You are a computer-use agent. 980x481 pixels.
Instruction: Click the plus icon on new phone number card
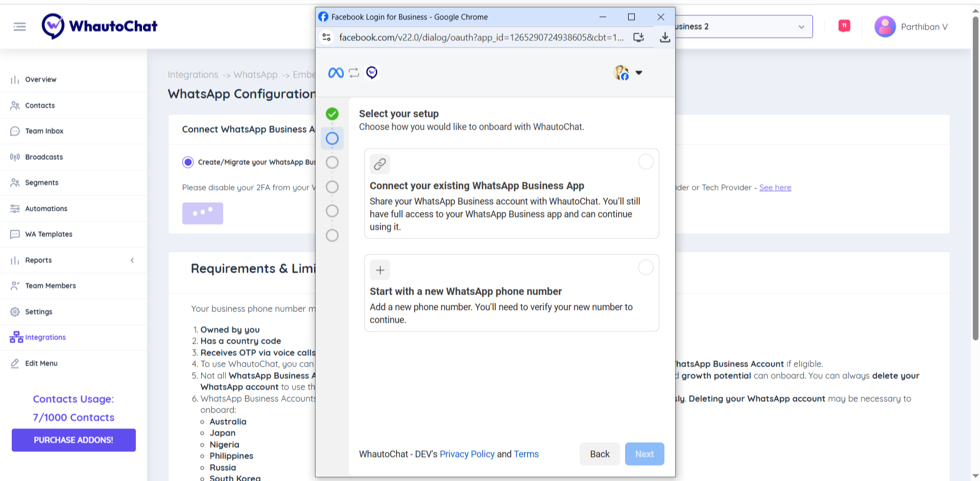(x=380, y=270)
